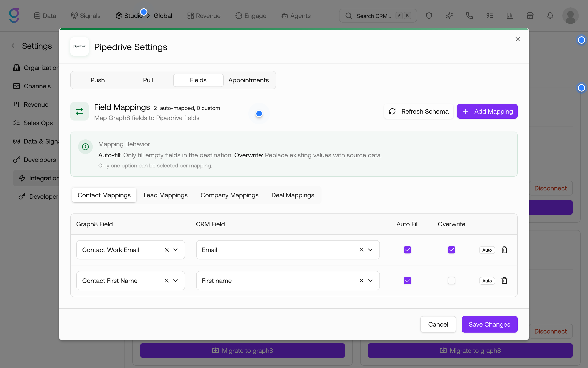Click the 'CRM Field' column header

pyautogui.click(x=210, y=224)
